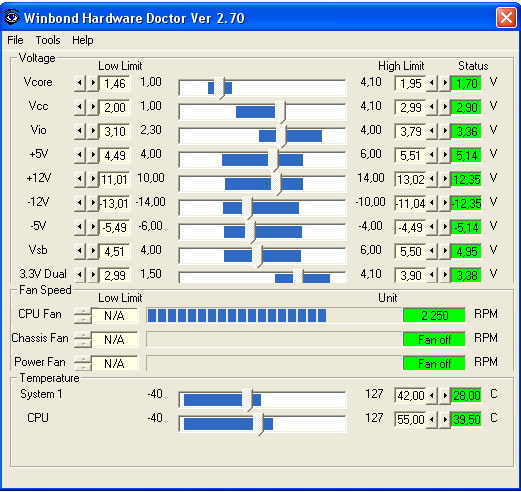Click the Chassis Fan low limit spinner
521x492 pixels.
coord(83,340)
